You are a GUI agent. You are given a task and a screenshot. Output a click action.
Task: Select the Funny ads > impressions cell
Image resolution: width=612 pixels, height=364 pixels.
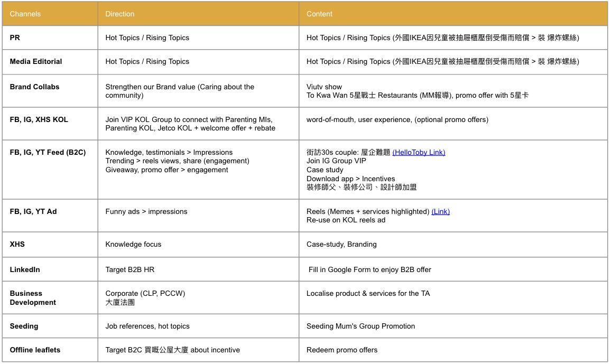(x=146, y=211)
